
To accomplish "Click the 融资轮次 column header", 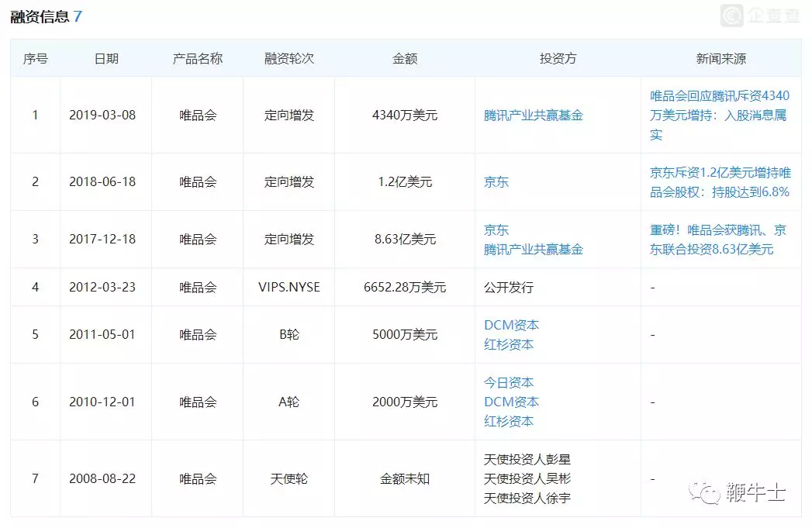I will tap(289, 58).
